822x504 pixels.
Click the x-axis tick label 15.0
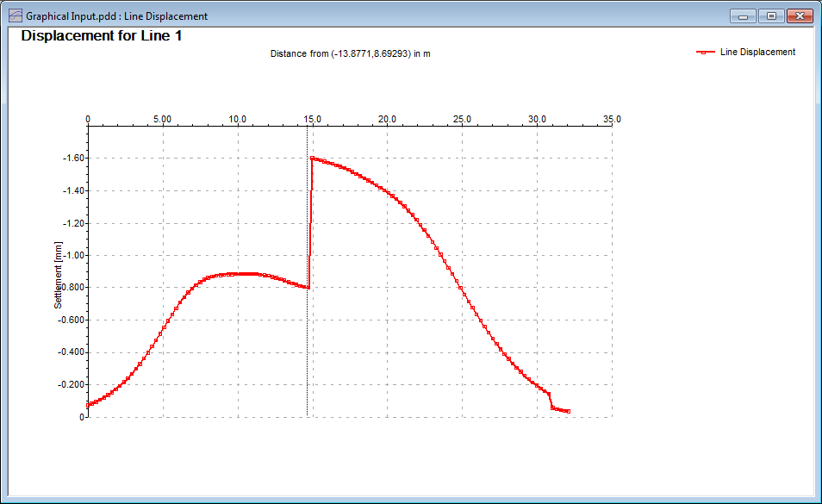[313, 119]
